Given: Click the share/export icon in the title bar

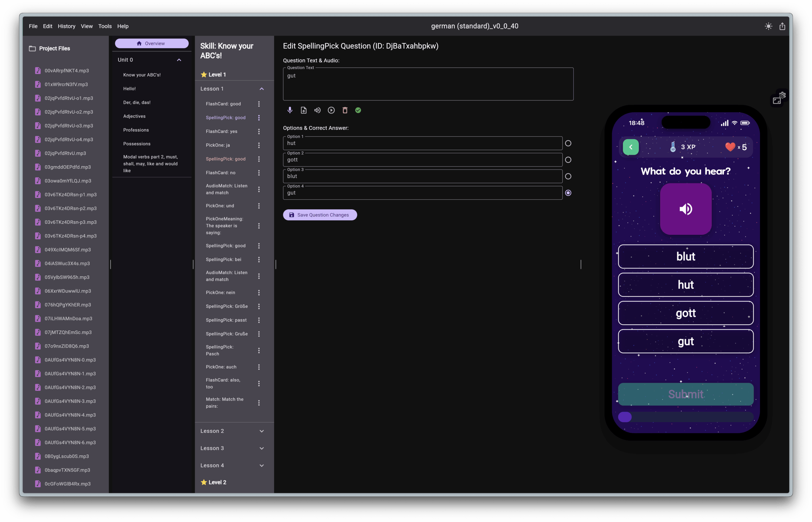Looking at the screenshot, I should 782,26.
